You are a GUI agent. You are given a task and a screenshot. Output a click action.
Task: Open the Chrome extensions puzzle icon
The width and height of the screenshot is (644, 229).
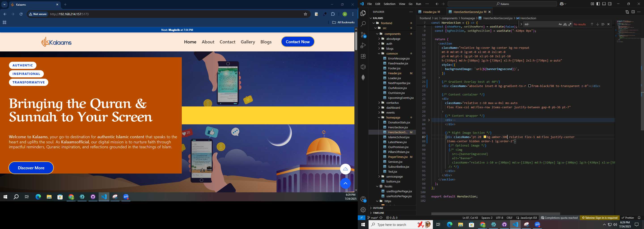pyautogui.click(x=333, y=14)
